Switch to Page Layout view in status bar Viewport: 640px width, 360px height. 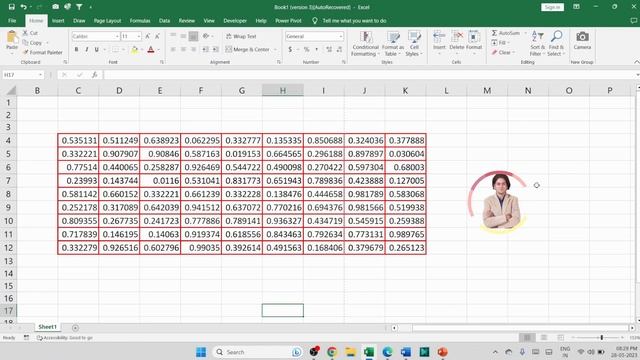click(544, 338)
